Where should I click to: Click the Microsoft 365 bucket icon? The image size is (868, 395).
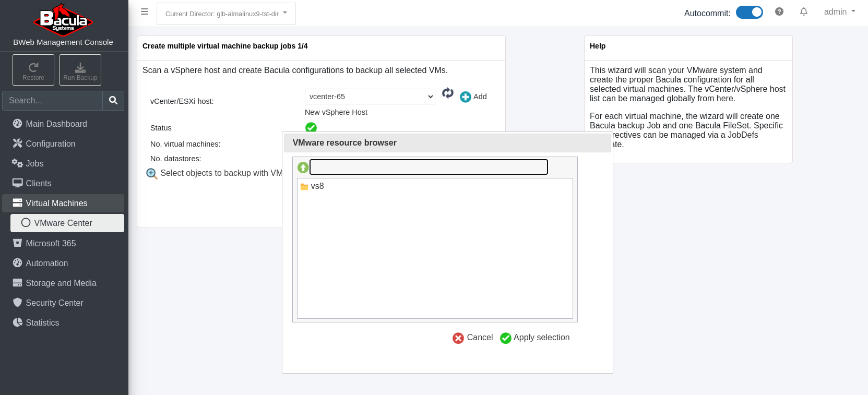click(17, 243)
